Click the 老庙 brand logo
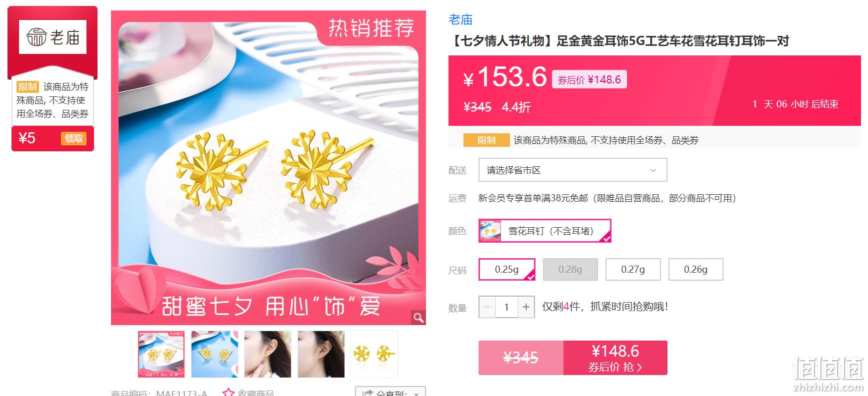Screen dimensions: 868x396 pyautogui.click(x=52, y=37)
